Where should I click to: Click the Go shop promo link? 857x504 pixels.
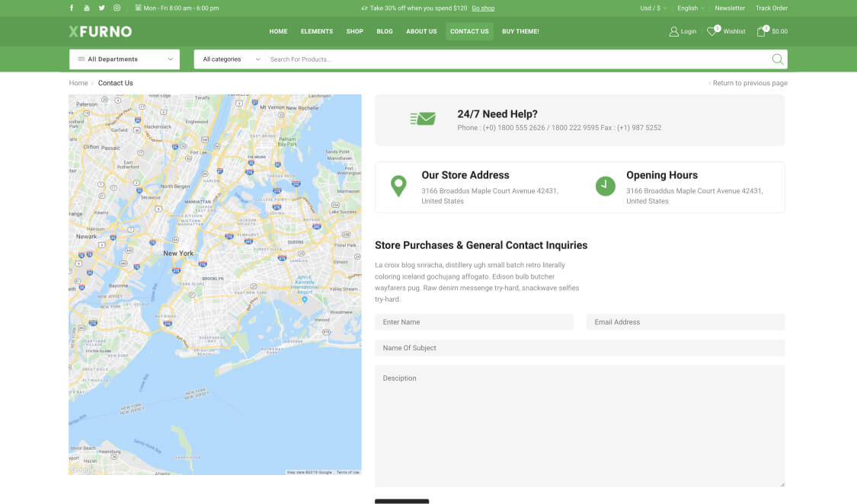[x=483, y=8]
